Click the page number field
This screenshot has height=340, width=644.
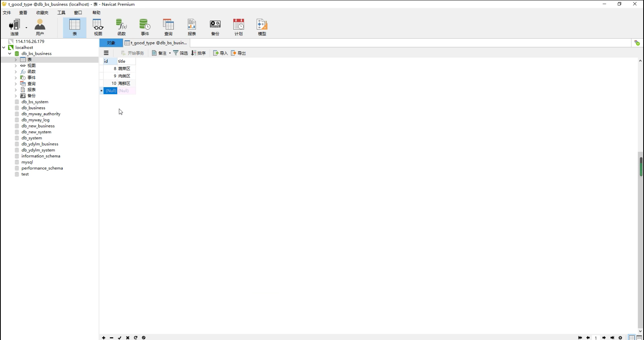pyautogui.click(x=596, y=338)
